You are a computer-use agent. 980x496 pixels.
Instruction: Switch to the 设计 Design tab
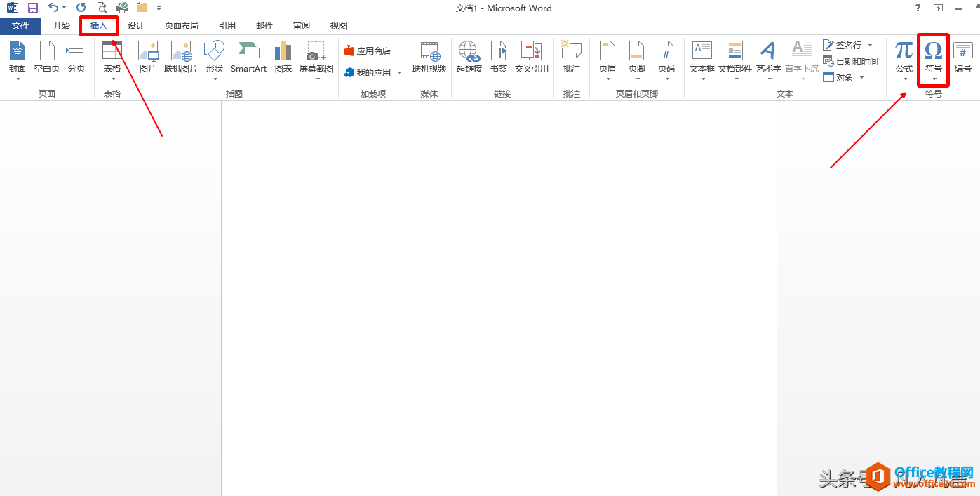pyautogui.click(x=136, y=26)
